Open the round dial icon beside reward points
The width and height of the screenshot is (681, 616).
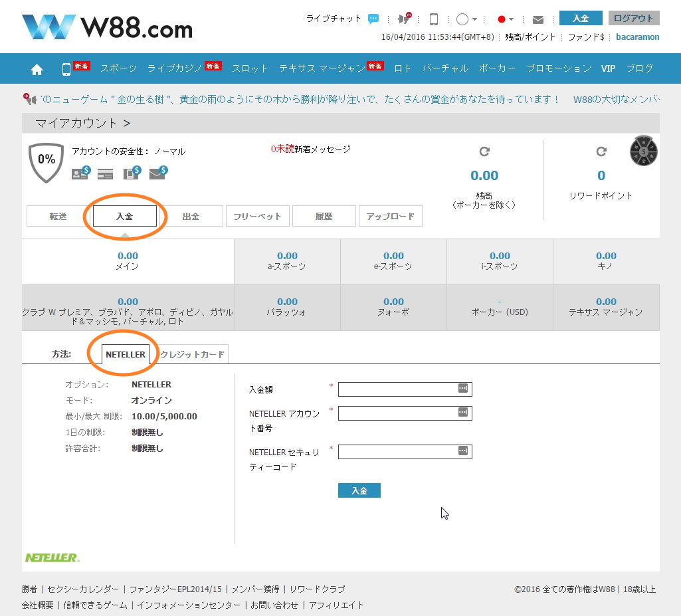click(643, 151)
